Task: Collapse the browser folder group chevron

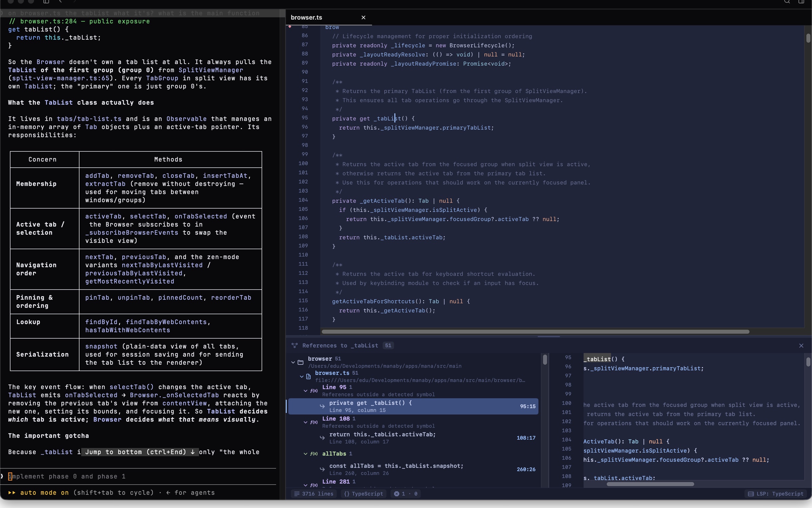Action: tap(293, 362)
